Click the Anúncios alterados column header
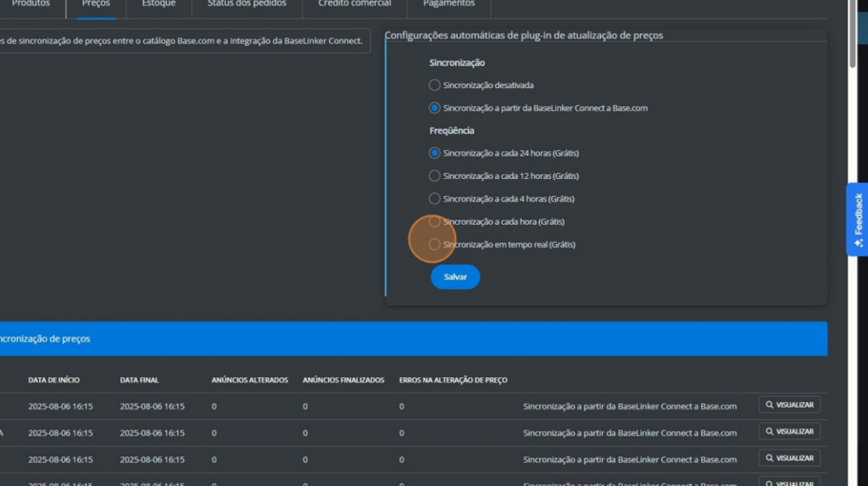The width and height of the screenshot is (868, 486). click(250, 380)
